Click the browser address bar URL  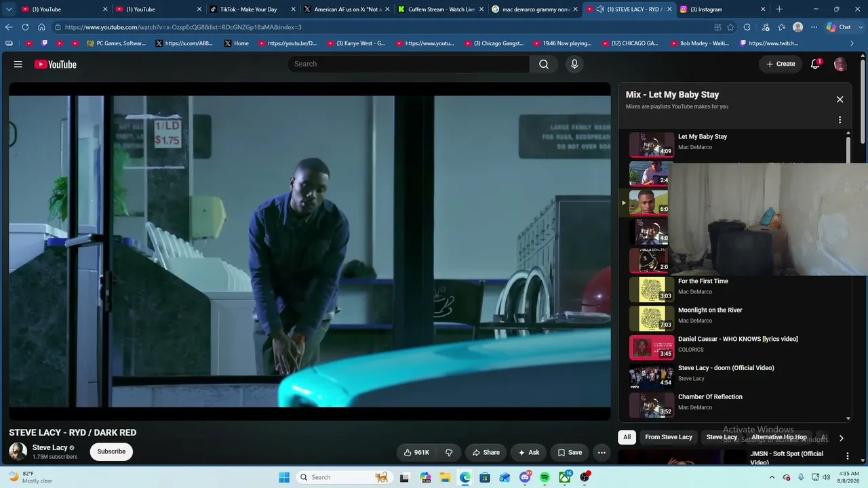[x=183, y=27]
